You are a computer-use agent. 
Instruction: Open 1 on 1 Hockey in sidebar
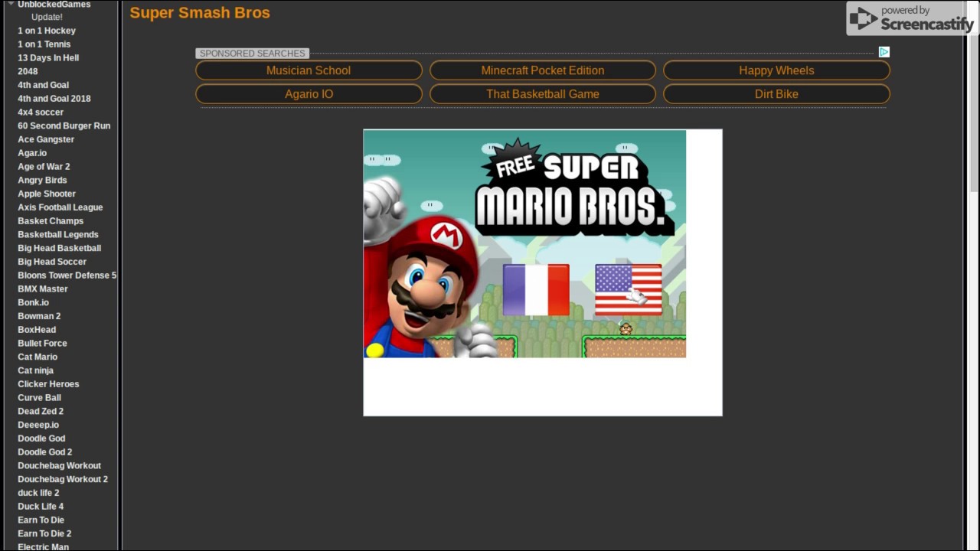click(47, 31)
